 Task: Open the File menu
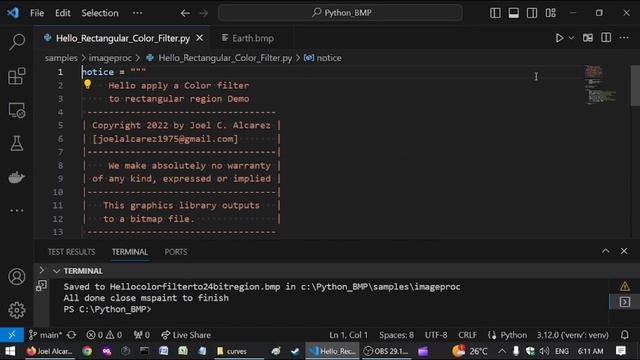[x=37, y=13]
